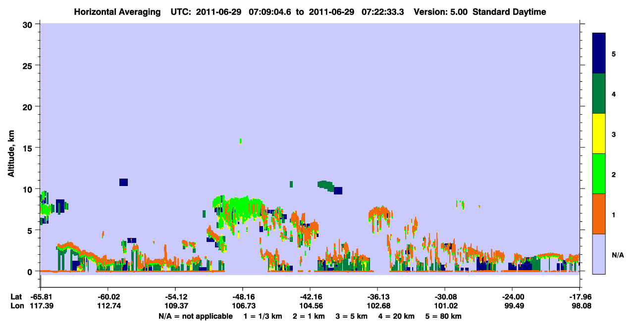The width and height of the screenshot is (644, 330).
Task: Click the orange level 1 legend swatch
Action: [x=599, y=214]
